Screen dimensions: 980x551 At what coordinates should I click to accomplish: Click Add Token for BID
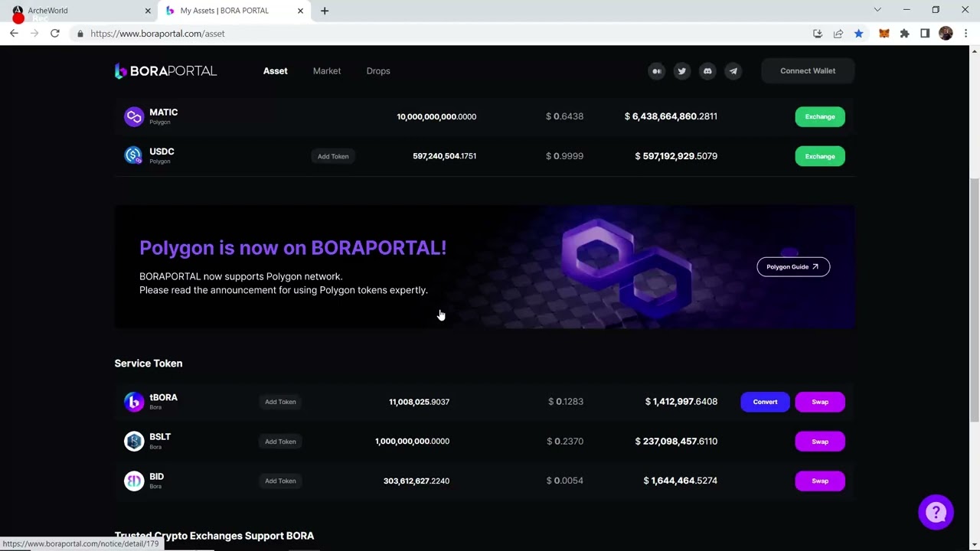coord(280,481)
